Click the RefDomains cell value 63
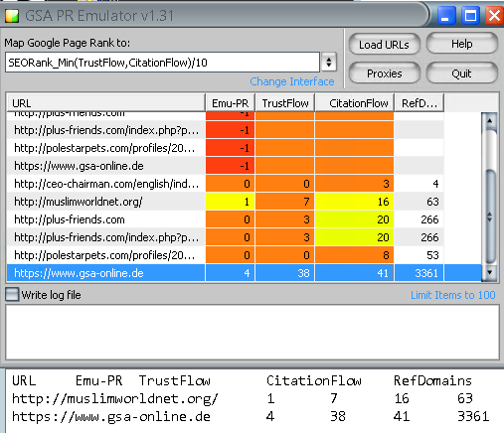 pos(420,202)
